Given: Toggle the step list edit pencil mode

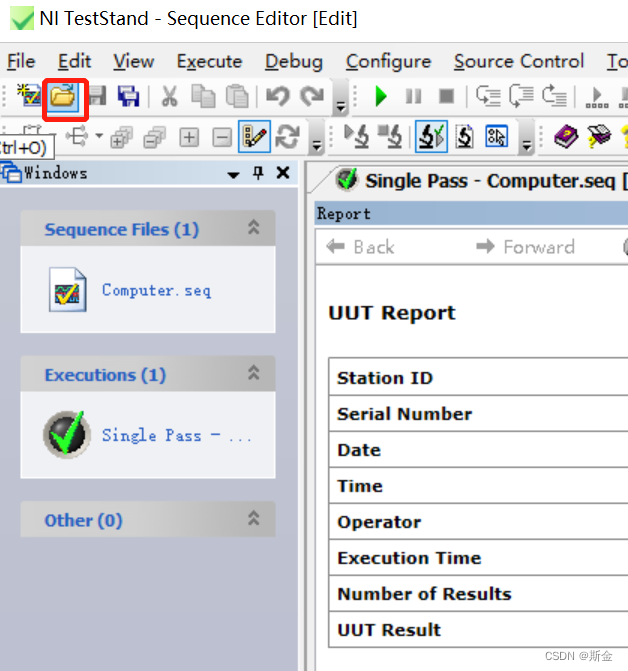Looking at the screenshot, I should coord(254,137).
